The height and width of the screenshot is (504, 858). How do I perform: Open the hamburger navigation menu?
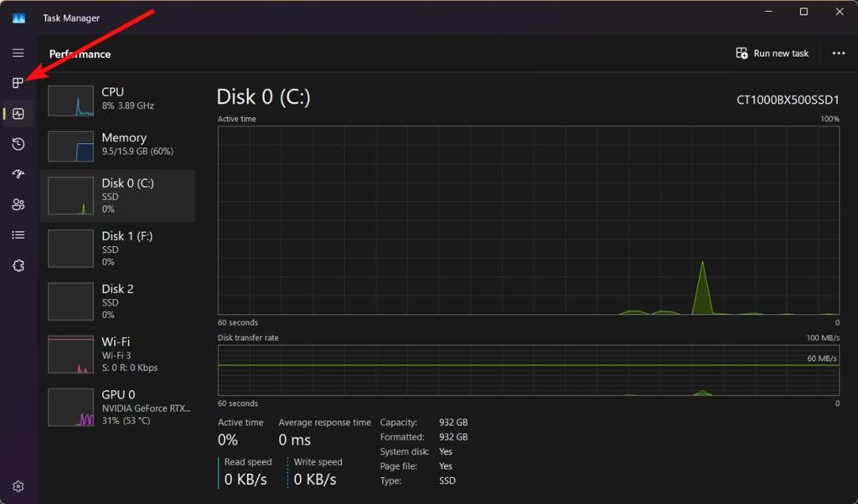[x=18, y=53]
